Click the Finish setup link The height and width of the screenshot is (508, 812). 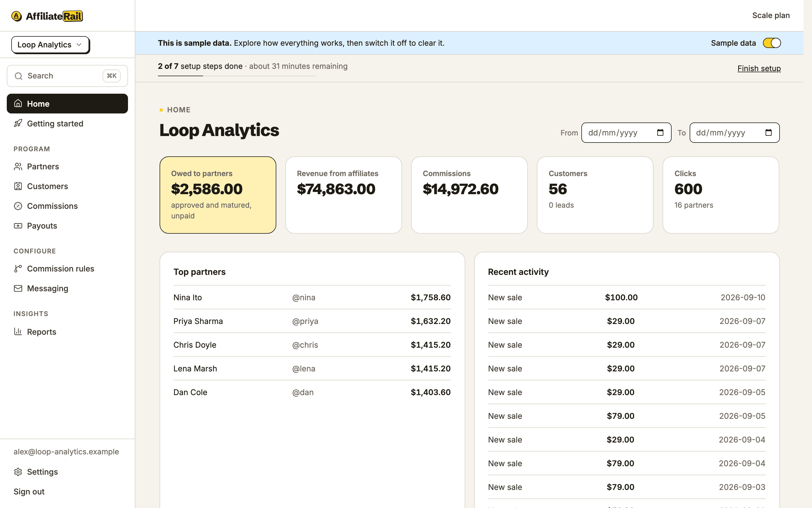coord(759,69)
